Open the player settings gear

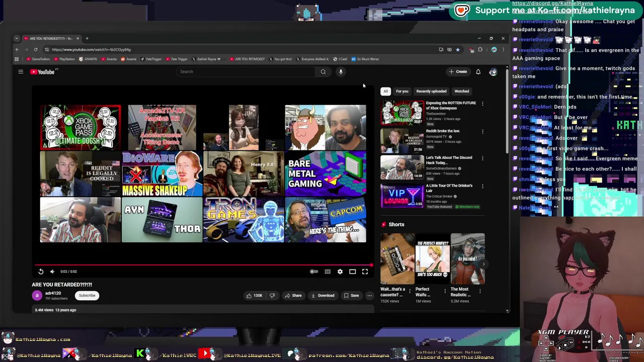340,271
